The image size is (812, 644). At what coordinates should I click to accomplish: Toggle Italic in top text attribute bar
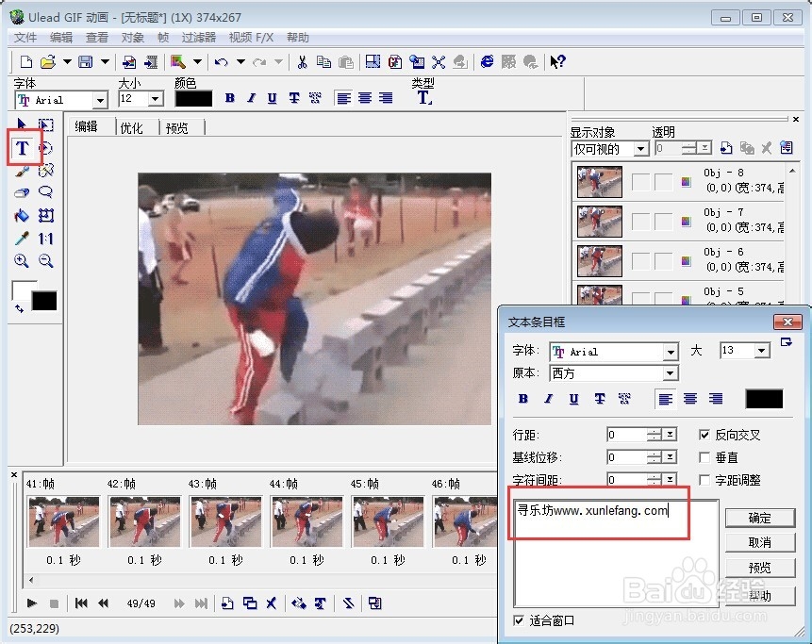(x=251, y=98)
